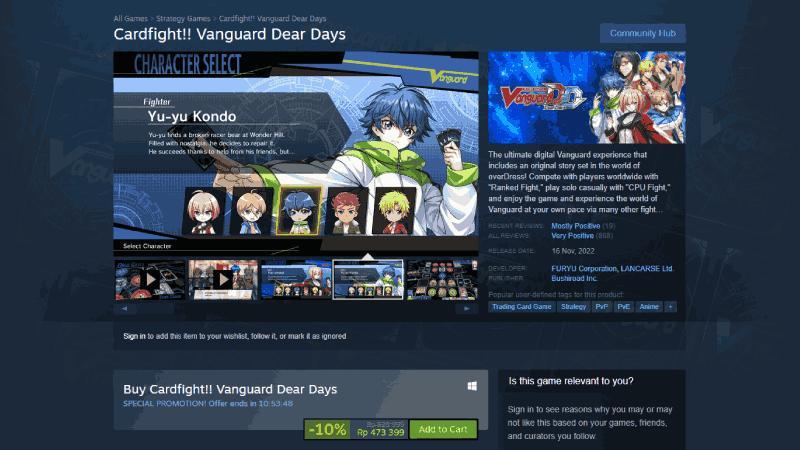Viewport: 800px width, 450px height.
Task: Pick the orange-haired second character portrait
Action: (251, 211)
